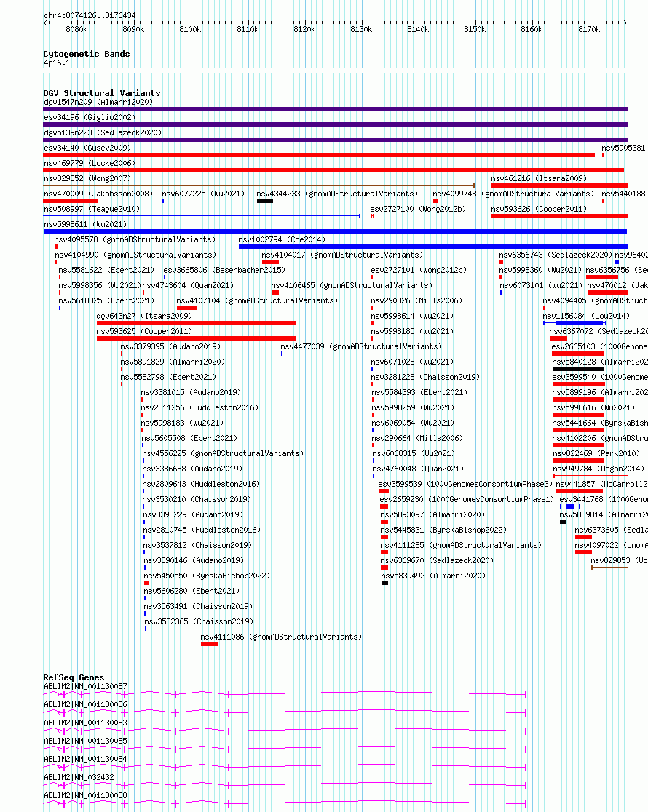Click the nsv593625 (Cooper2011) label
The height and width of the screenshot is (812, 648).
(x=144, y=331)
